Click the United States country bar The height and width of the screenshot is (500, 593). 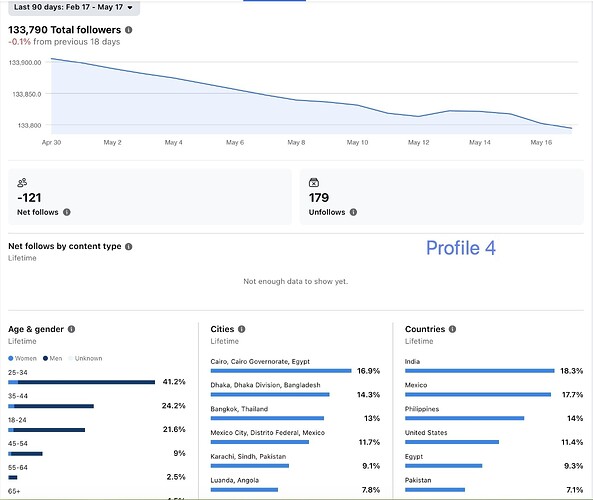pos(452,442)
